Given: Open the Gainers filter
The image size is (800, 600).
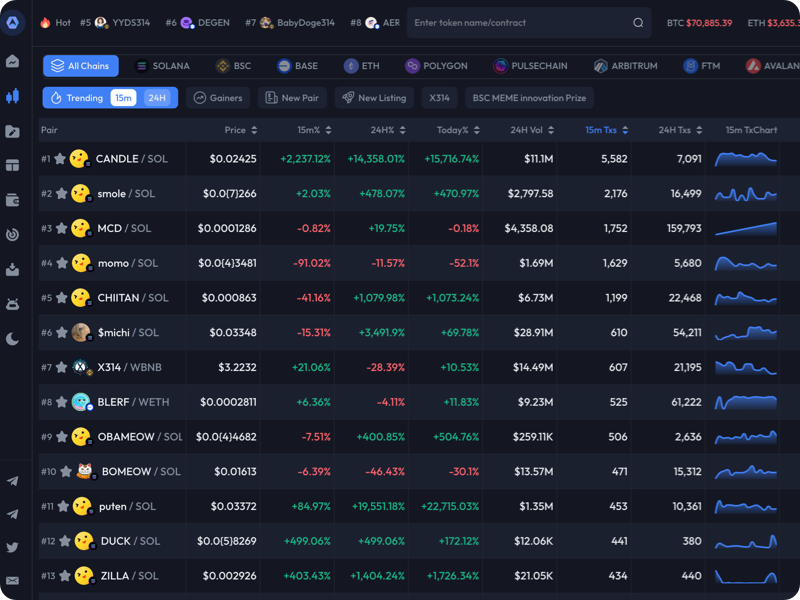Looking at the screenshot, I should [x=218, y=98].
